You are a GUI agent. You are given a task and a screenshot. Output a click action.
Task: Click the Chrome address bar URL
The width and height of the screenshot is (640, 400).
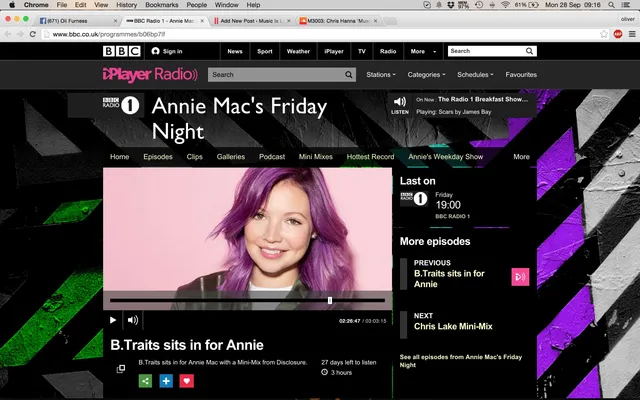[109, 34]
